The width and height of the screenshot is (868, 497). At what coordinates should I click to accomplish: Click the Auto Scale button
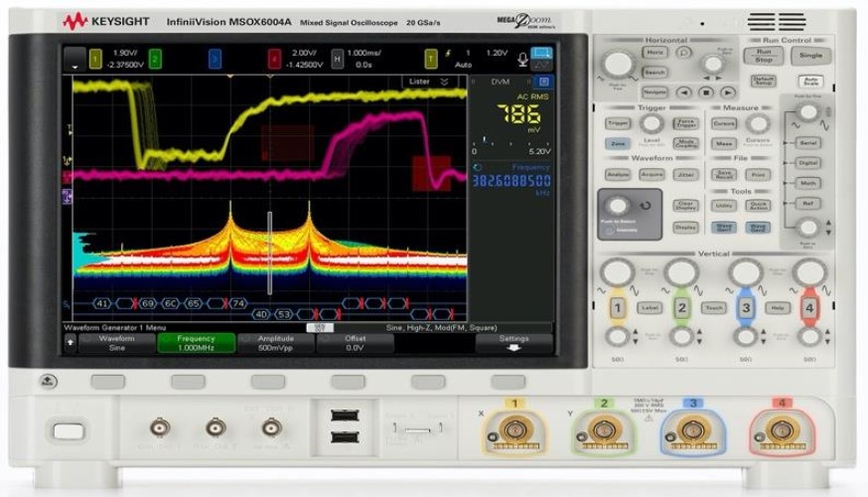810,81
